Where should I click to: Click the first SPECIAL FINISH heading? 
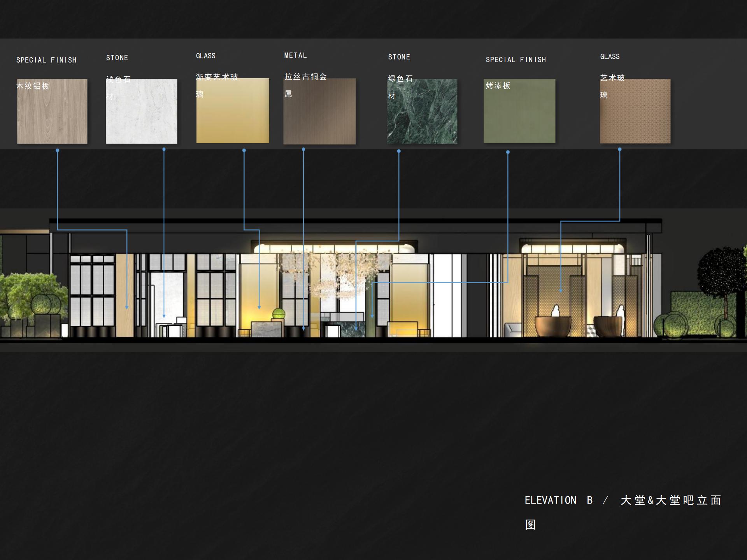(46, 60)
